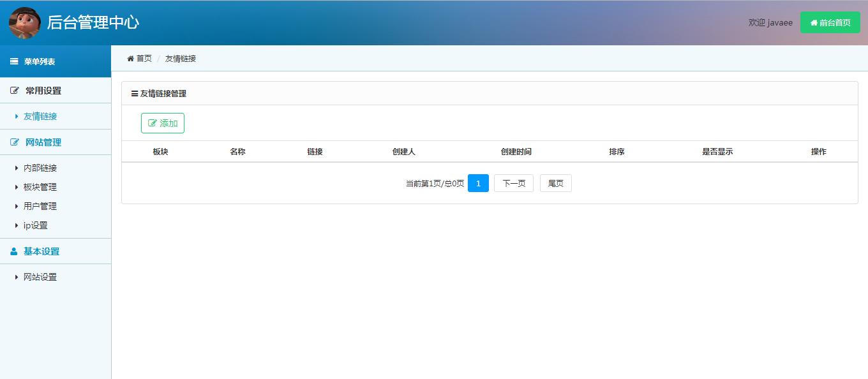Click the list icon beside 菜单列表
Image resolution: width=868 pixels, height=379 pixels.
tap(14, 62)
